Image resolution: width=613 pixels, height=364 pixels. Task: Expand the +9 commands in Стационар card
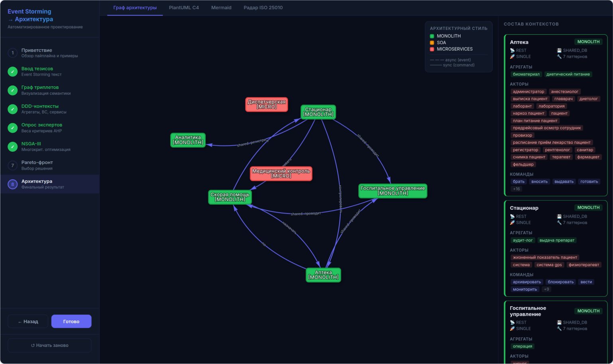tap(546, 289)
